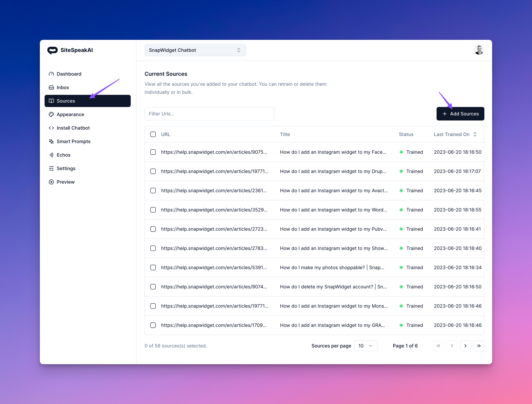The image size is (532, 404).
Task: Click the Preview play icon
Action: point(51,182)
